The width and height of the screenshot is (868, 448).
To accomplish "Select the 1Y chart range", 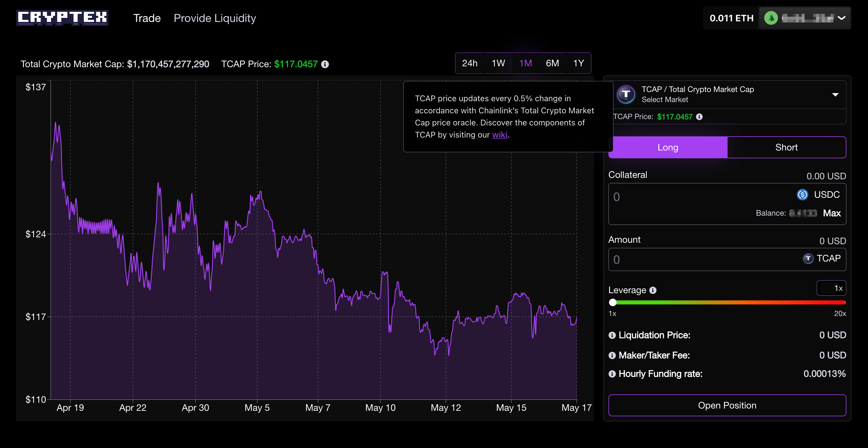I will (578, 63).
